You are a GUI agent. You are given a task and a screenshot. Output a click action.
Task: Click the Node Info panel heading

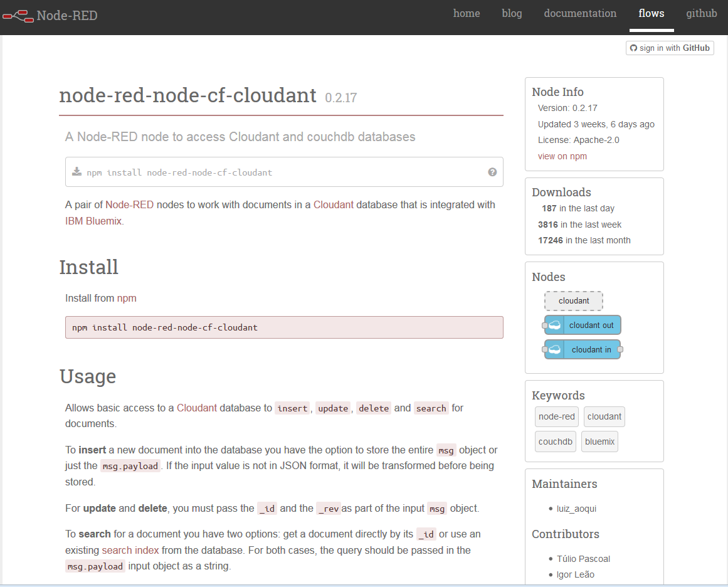point(557,92)
